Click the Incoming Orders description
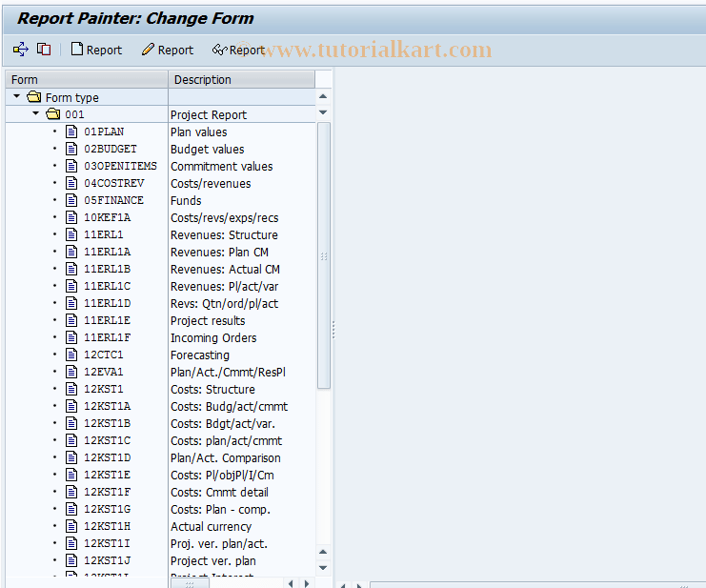This screenshot has width=706, height=588. tap(213, 337)
